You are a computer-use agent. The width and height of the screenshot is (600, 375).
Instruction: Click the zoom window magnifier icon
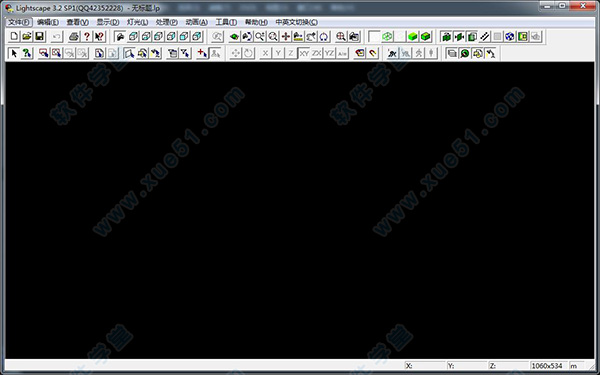(273, 36)
